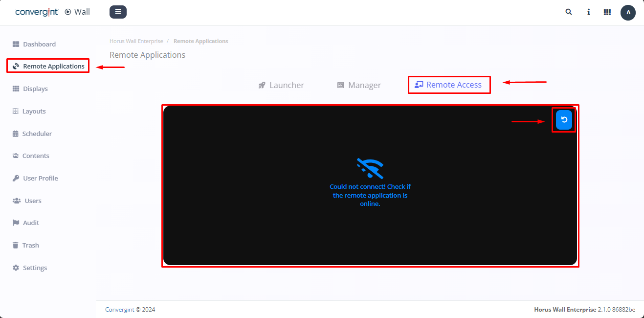Click the reconnect refresh button in viewer
Viewport: 644px width, 318px height.
point(564,120)
